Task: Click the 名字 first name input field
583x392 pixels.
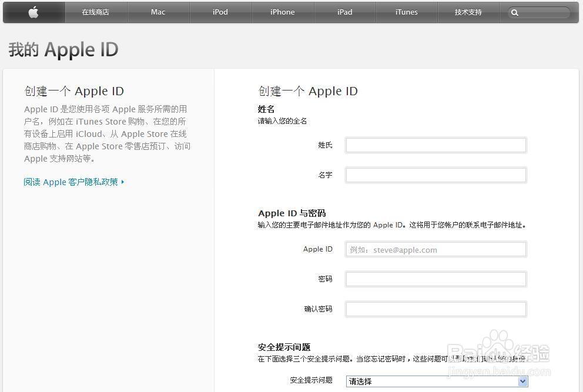Action: coord(435,175)
